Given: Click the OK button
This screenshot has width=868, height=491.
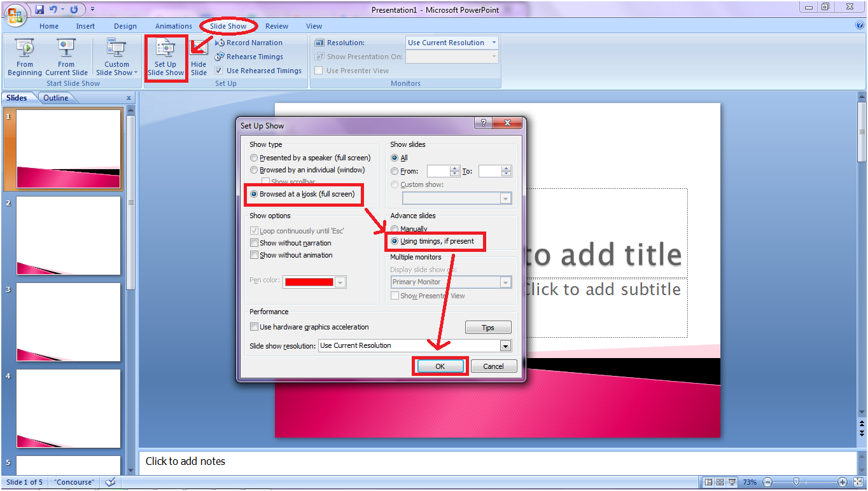Looking at the screenshot, I should [x=440, y=366].
